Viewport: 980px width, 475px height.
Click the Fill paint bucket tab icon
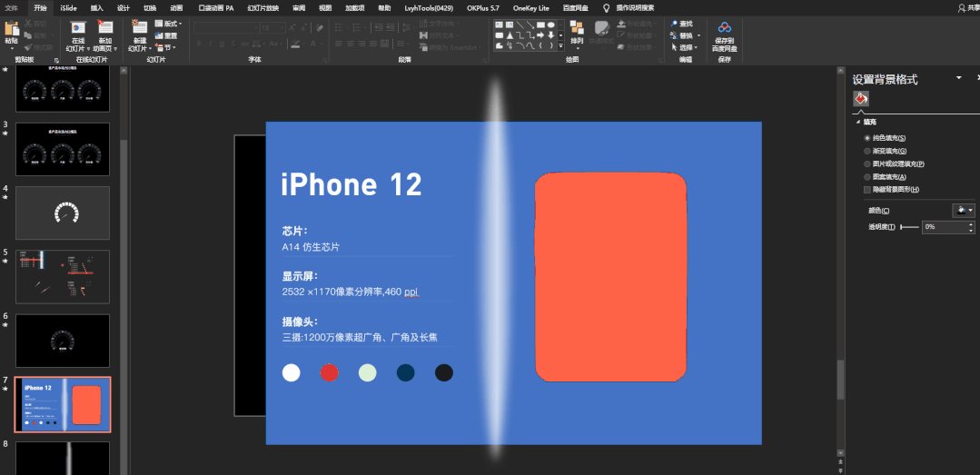point(861,99)
